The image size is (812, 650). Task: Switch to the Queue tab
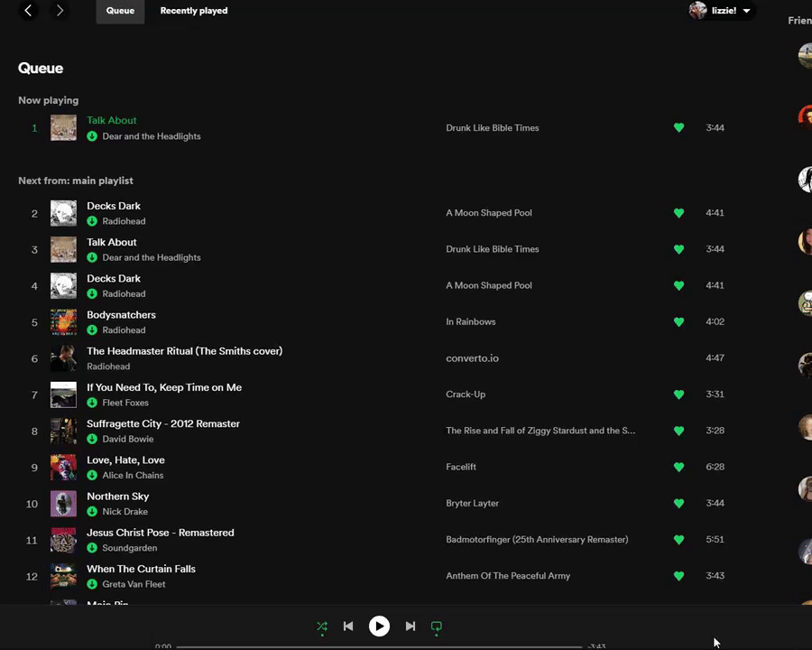coord(120,11)
